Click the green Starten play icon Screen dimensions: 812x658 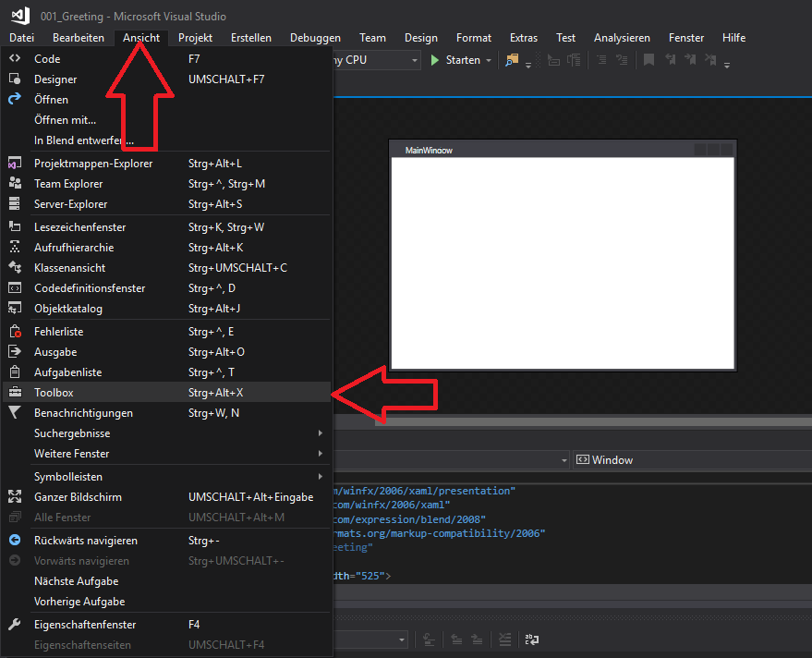[435, 60]
